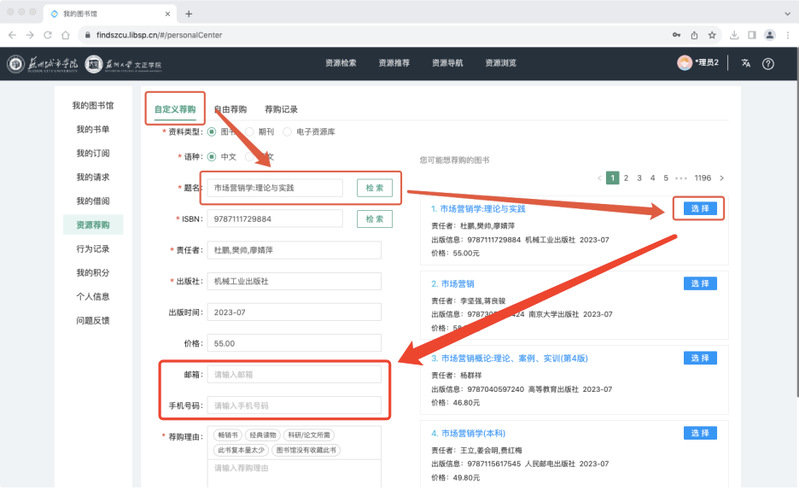This screenshot has height=490, width=799.
Task: Open 资源荐购 in the left sidebar
Action: [x=93, y=225]
